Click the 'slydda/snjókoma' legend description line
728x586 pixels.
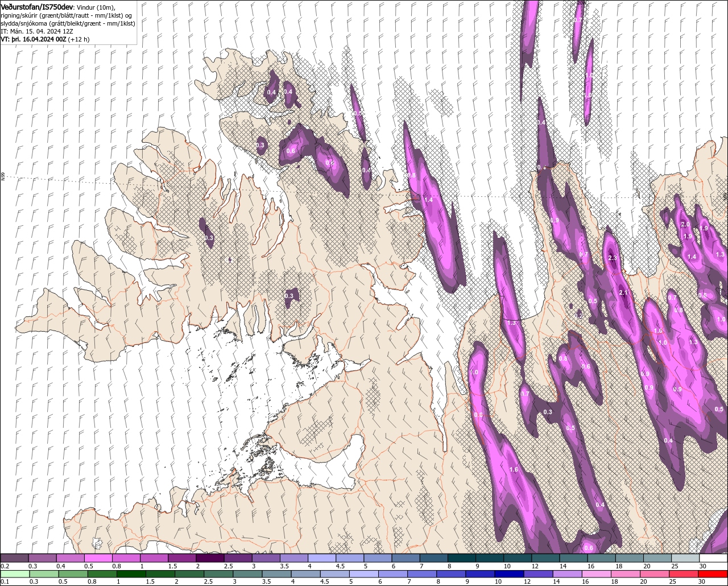click(x=68, y=23)
